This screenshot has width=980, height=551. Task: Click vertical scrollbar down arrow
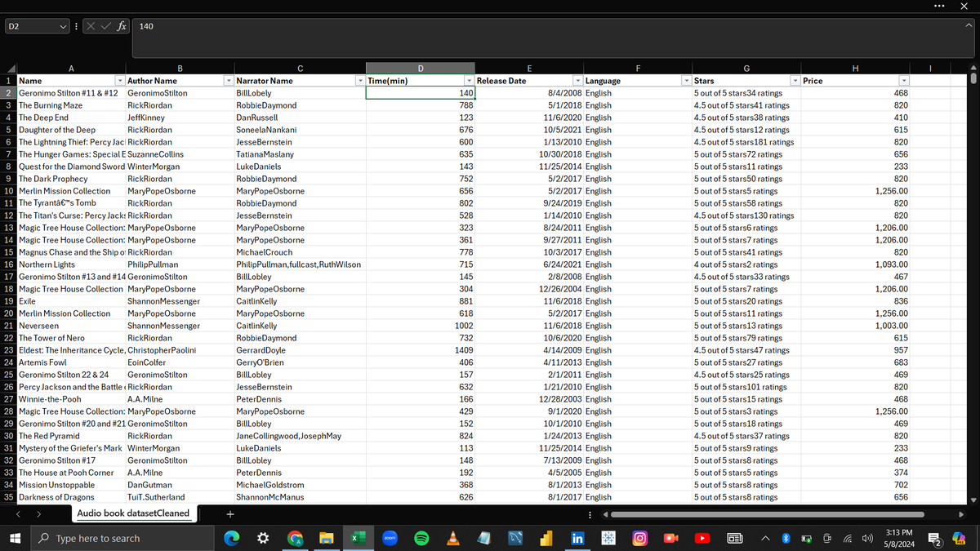(x=972, y=500)
